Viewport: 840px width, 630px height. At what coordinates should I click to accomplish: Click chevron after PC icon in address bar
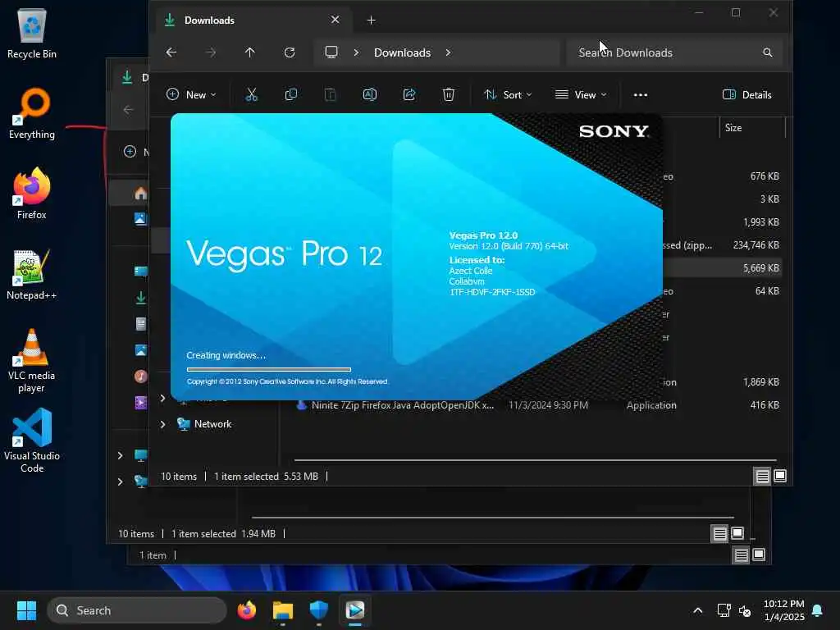tap(356, 52)
